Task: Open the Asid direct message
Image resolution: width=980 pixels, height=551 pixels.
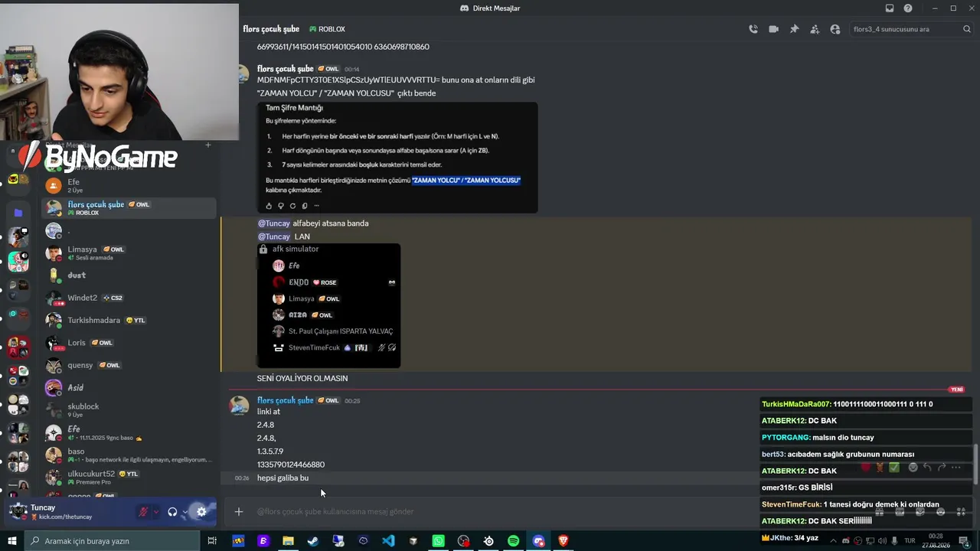Action: 129,387
